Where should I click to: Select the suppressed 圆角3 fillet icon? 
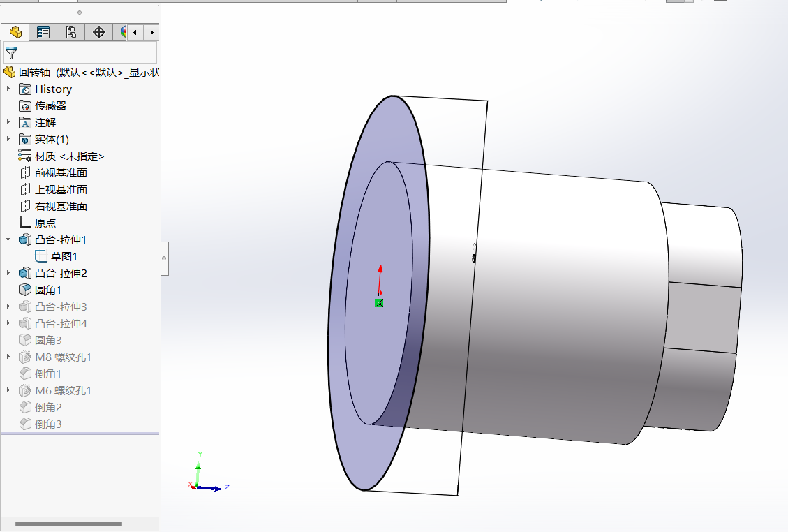click(x=24, y=341)
